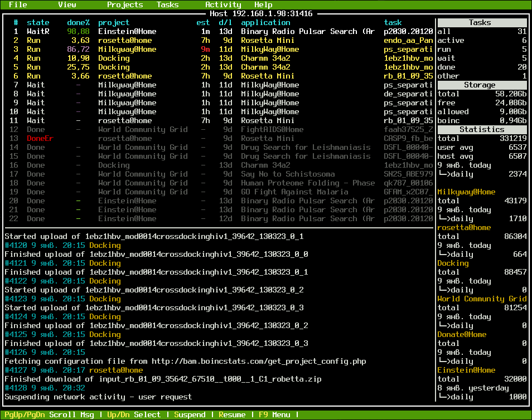532x420 pixels.
Task: Click the 'all 31' tasks count
Action: pyautogui.click(x=482, y=32)
